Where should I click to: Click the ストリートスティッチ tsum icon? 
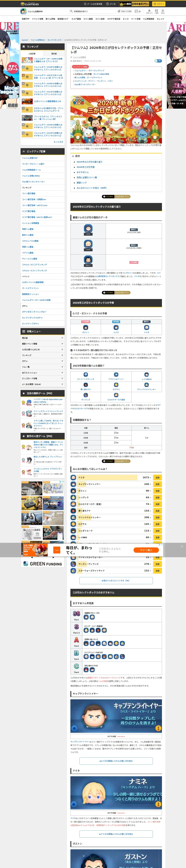[86, 375]
